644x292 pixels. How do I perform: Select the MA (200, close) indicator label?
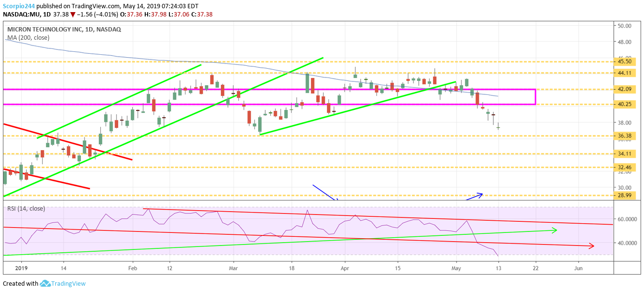tap(28, 37)
